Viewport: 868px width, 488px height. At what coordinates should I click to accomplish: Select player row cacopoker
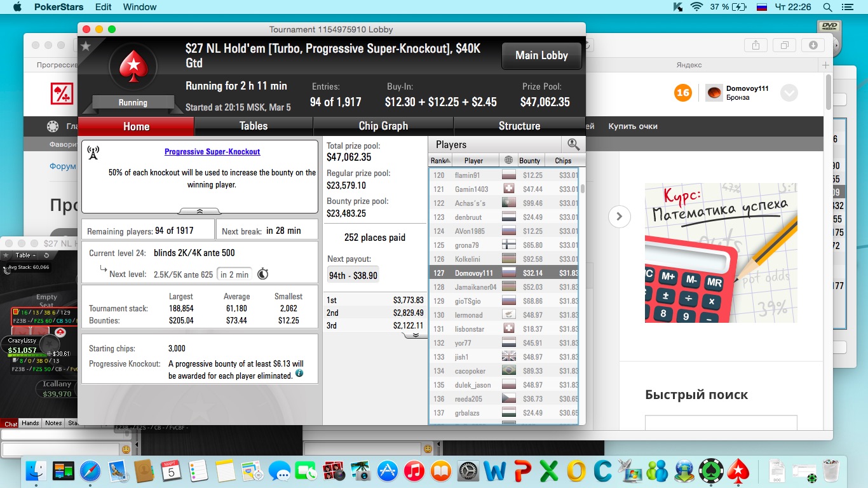coord(503,371)
